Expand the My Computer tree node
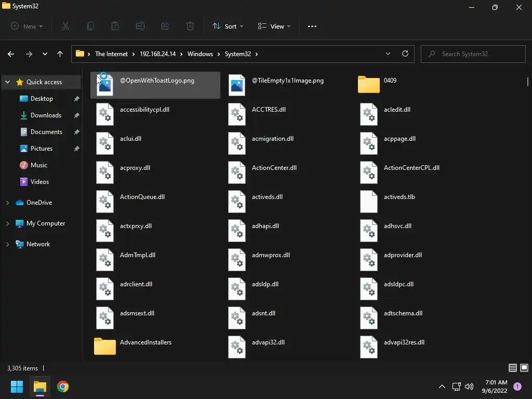Screen dimensions: 532x399 point(7,223)
